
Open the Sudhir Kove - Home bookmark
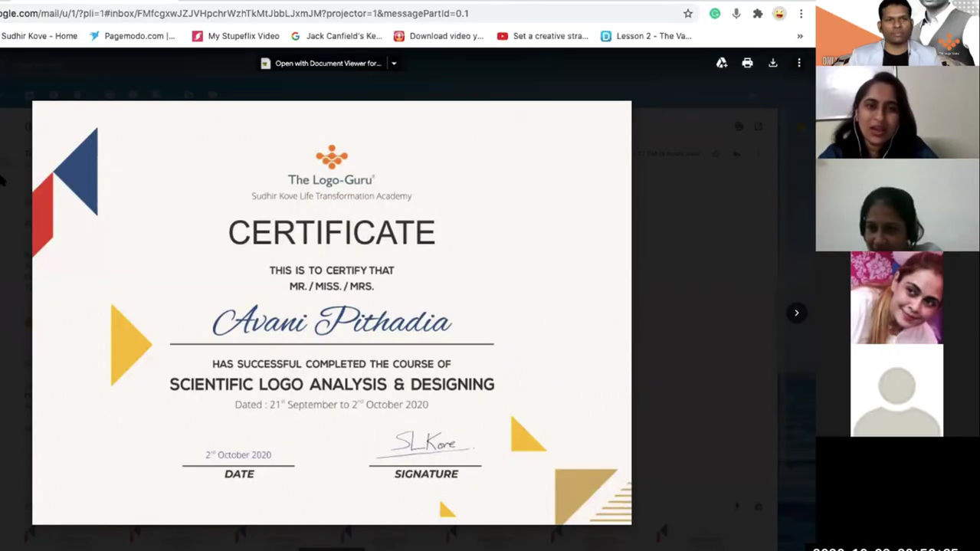pos(39,36)
